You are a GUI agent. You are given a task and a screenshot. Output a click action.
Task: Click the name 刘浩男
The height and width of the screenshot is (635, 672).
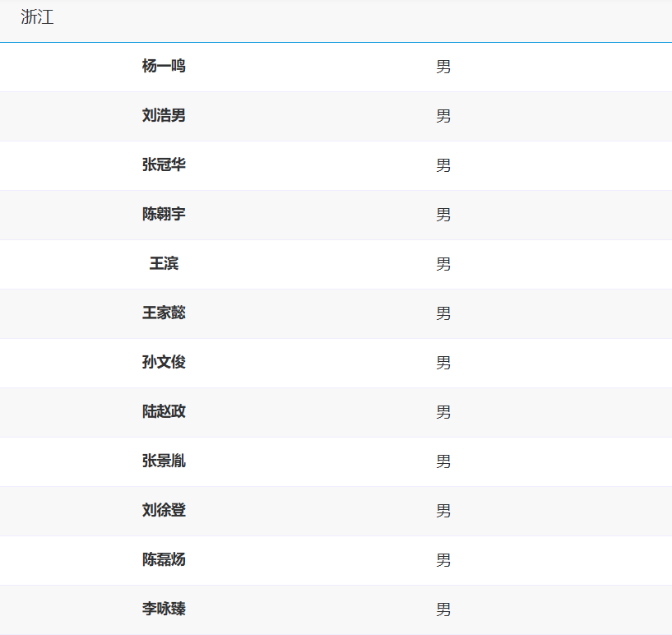(x=164, y=116)
